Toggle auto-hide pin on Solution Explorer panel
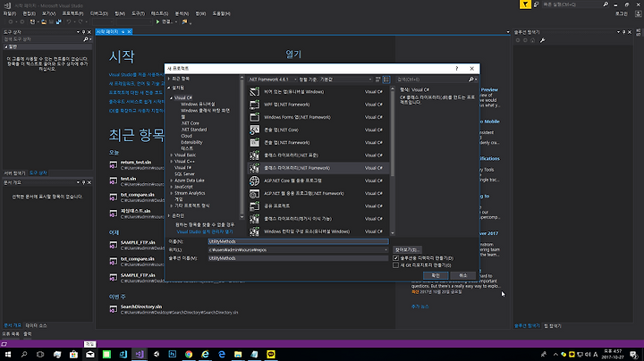This screenshot has width=644, height=361. [623, 32]
